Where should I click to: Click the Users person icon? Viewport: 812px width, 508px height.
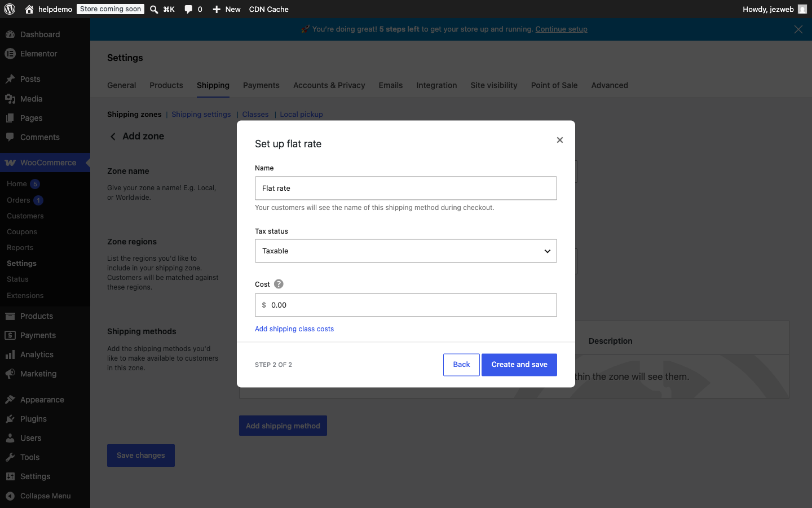[x=10, y=438]
